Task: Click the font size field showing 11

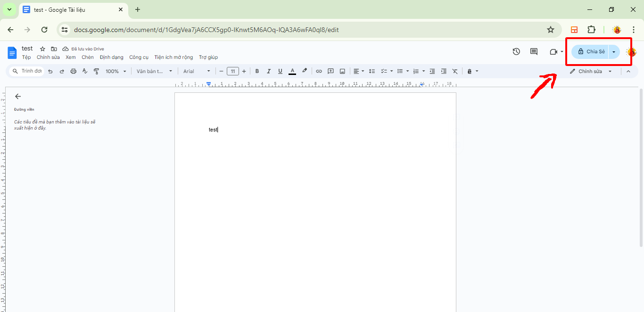Action: (x=232, y=71)
